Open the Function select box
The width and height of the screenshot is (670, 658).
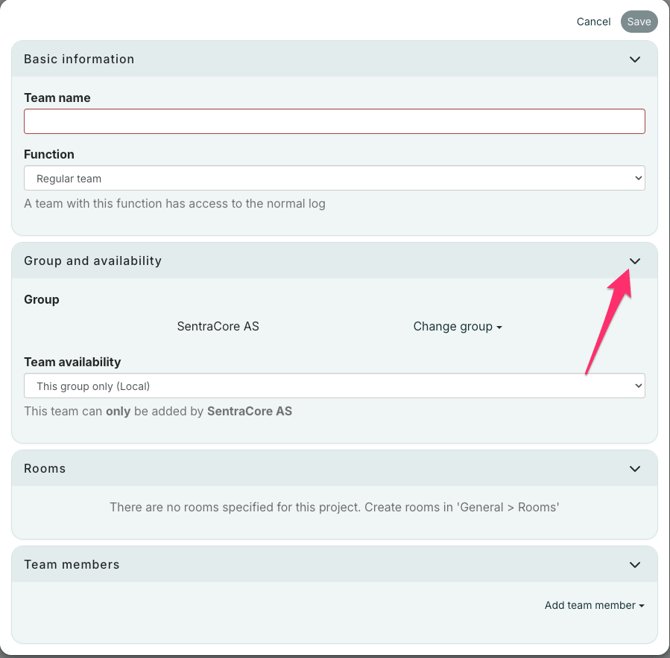334,179
